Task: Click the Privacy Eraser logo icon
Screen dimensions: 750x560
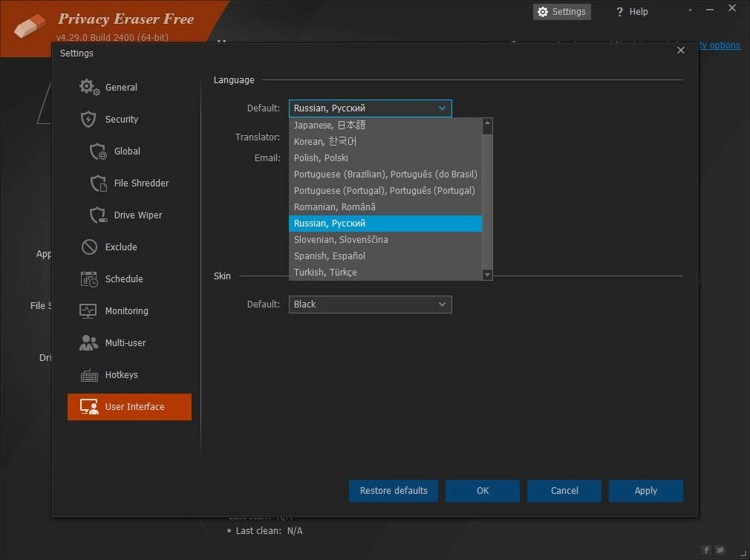Action: (29, 26)
